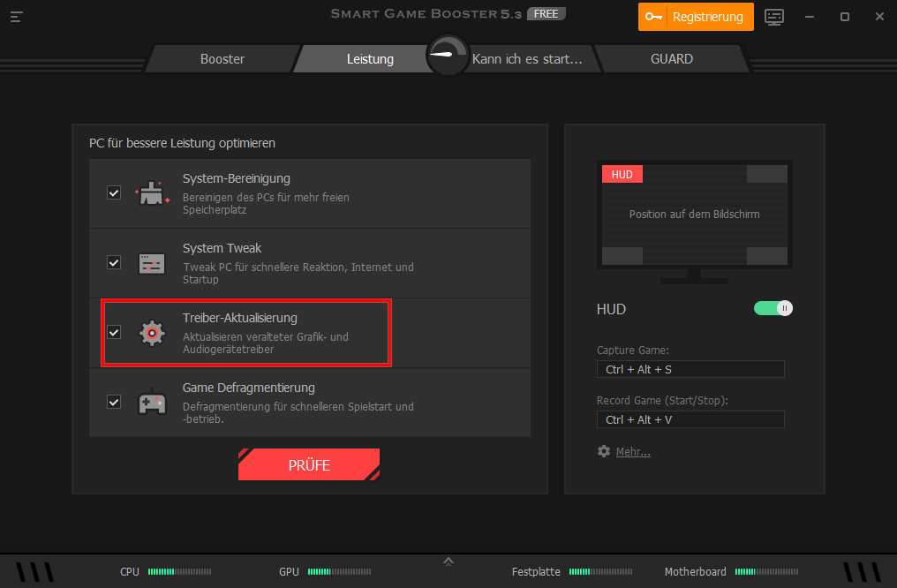
Task: Uncheck System Tweak checkbox
Action: coord(114,262)
